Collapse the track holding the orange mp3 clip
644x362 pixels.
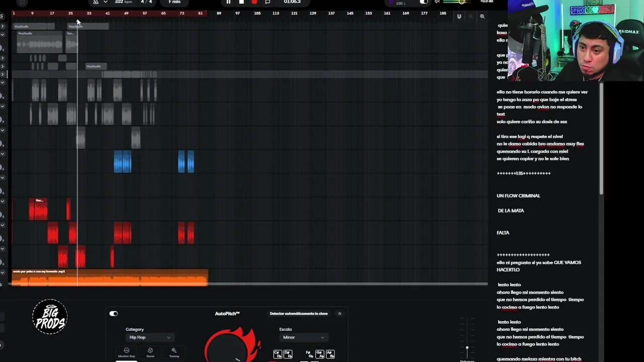(3, 272)
